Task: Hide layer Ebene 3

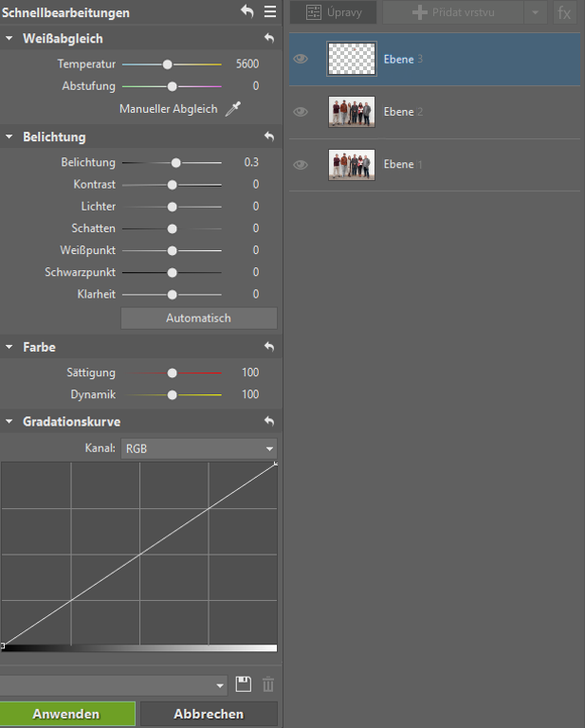Action: pos(301,59)
